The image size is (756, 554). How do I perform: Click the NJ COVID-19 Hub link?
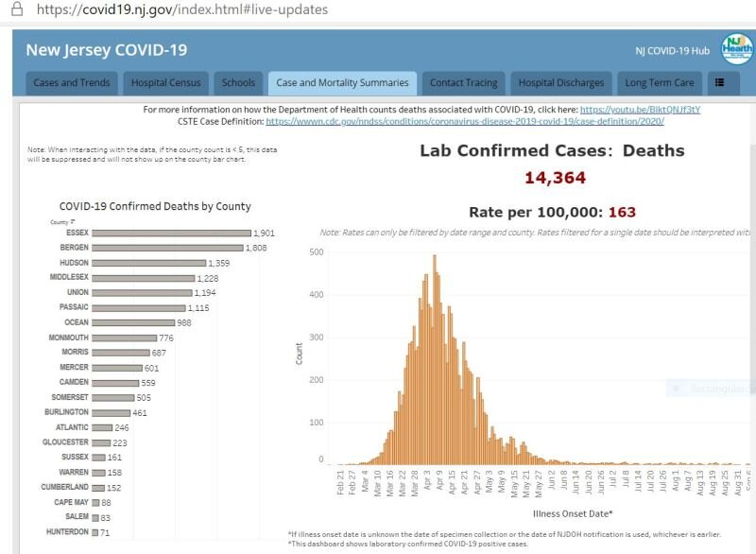(672, 51)
